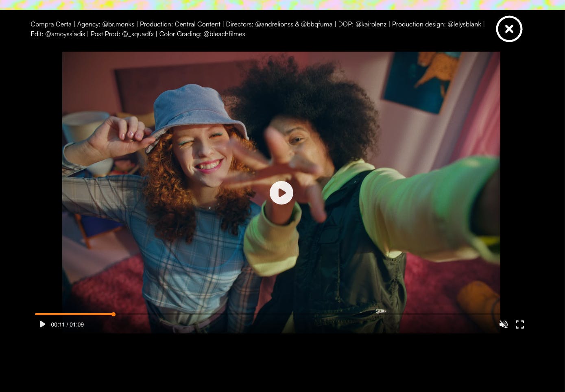The image size is (565, 392).
Task: Open the post production handle @_squadfx
Action: (137, 34)
